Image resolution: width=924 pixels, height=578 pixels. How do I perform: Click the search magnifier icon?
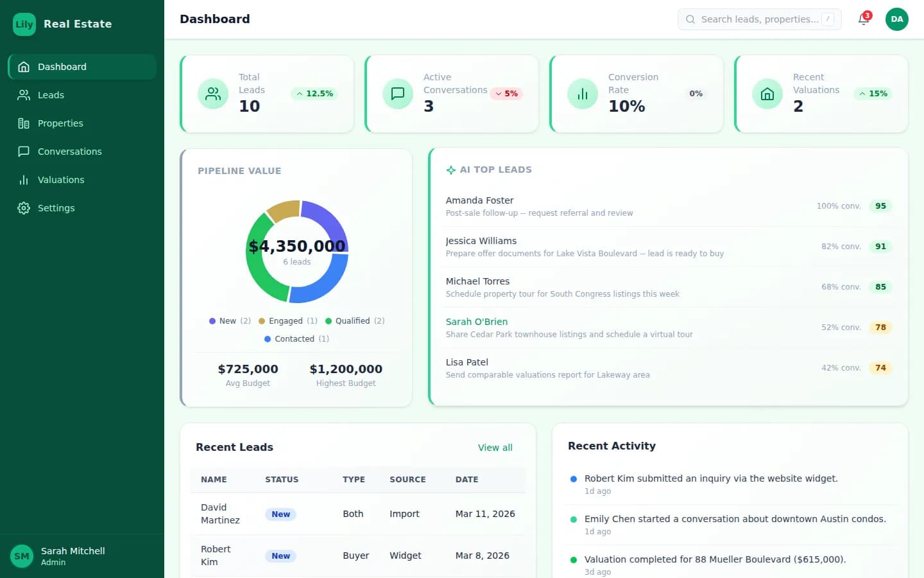pos(690,19)
